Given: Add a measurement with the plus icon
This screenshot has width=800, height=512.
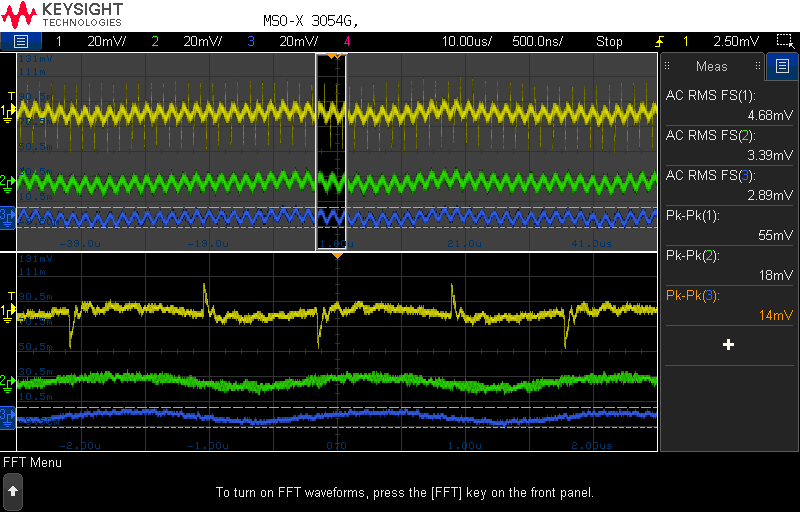Looking at the screenshot, I should coord(729,345).
